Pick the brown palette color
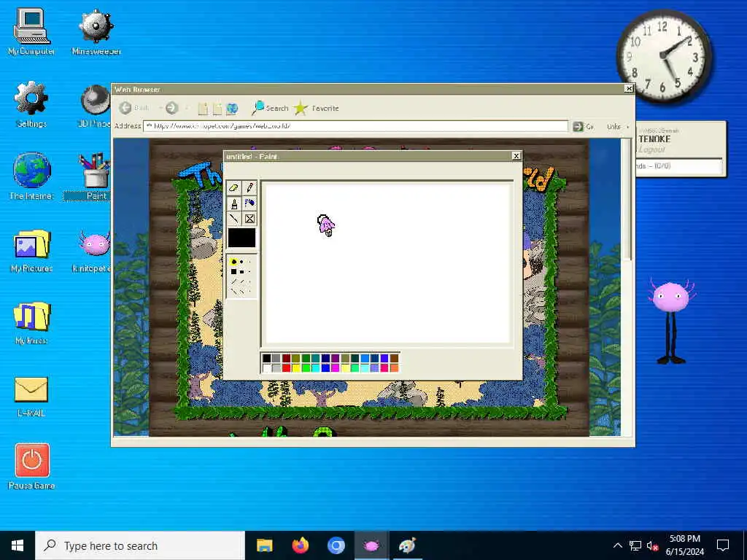This screenshot has width=747, height=560. 394,358
